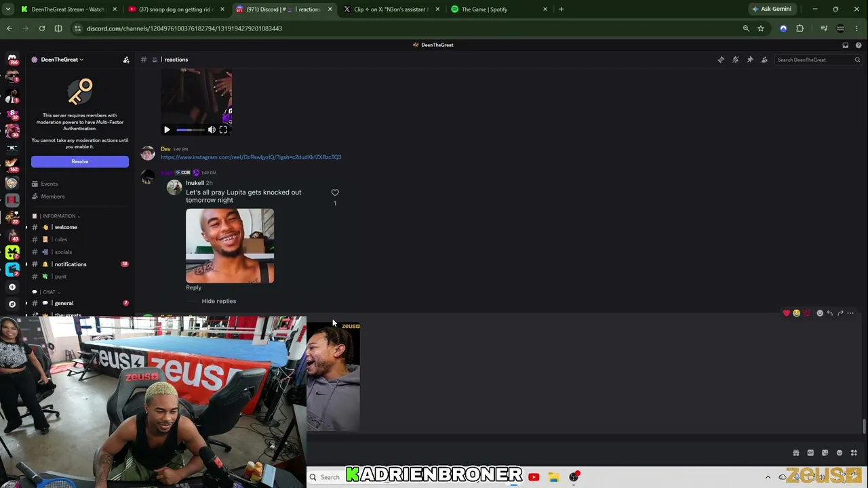Image resolution: width=868 pixels, height=488 pixels.
Task: Open the Discord help icon
Action: [859, 45]
